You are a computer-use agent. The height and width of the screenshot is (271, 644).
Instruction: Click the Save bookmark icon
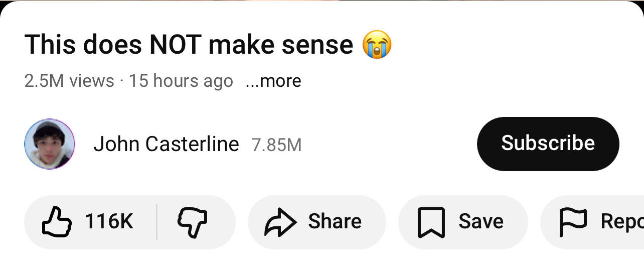tap(431, 222)
